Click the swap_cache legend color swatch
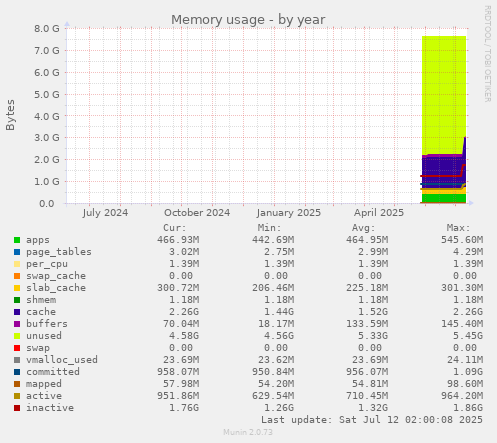The height and width of the screenshot is (443, 497). (17, 276)
